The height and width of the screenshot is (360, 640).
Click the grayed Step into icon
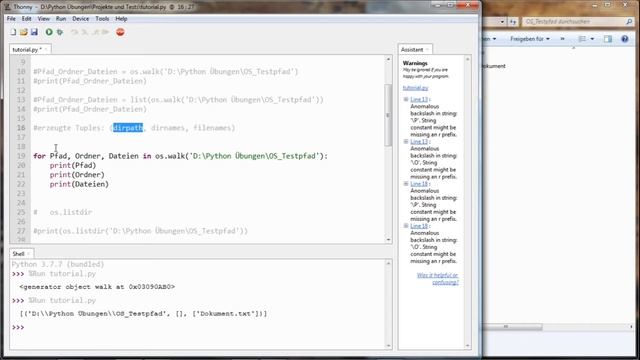pos(85,32)
